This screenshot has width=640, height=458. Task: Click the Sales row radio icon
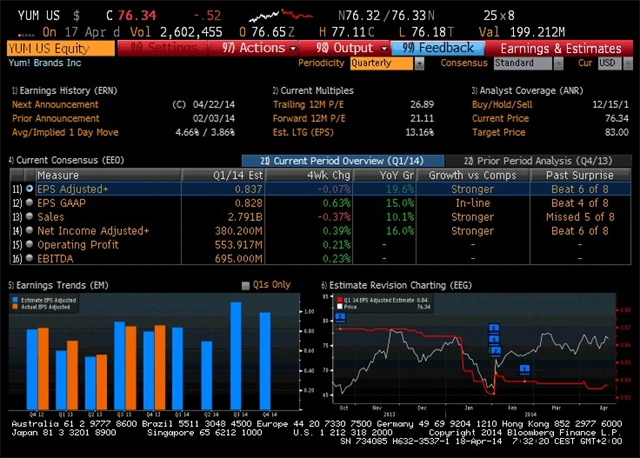click(x=28, y=216)
